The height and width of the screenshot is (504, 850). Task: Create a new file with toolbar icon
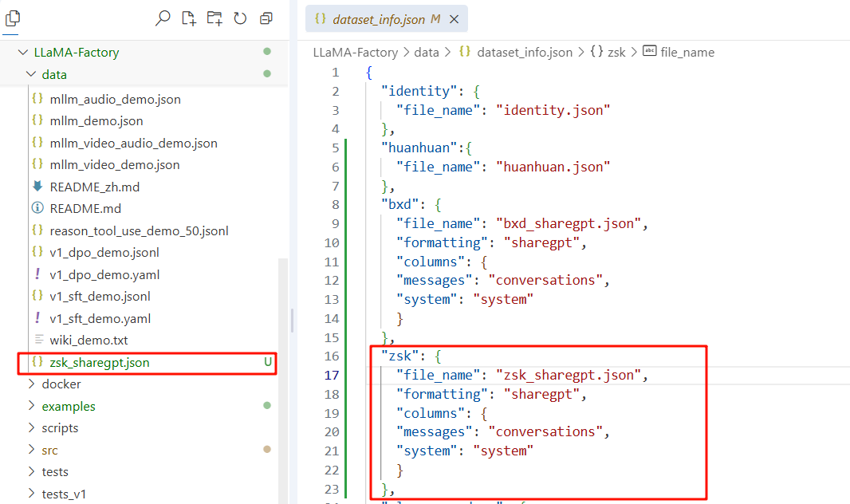pyautogui.click(x=188, y=18)
